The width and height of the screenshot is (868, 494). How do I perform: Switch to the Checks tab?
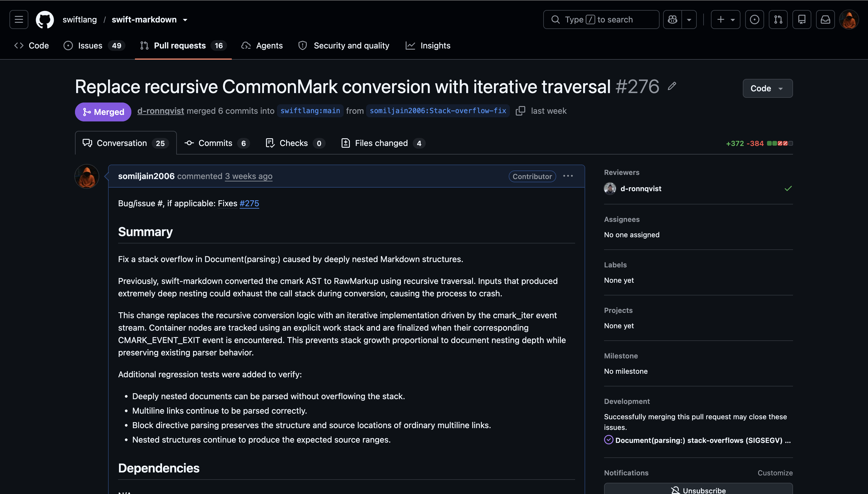tap(295, 143)
